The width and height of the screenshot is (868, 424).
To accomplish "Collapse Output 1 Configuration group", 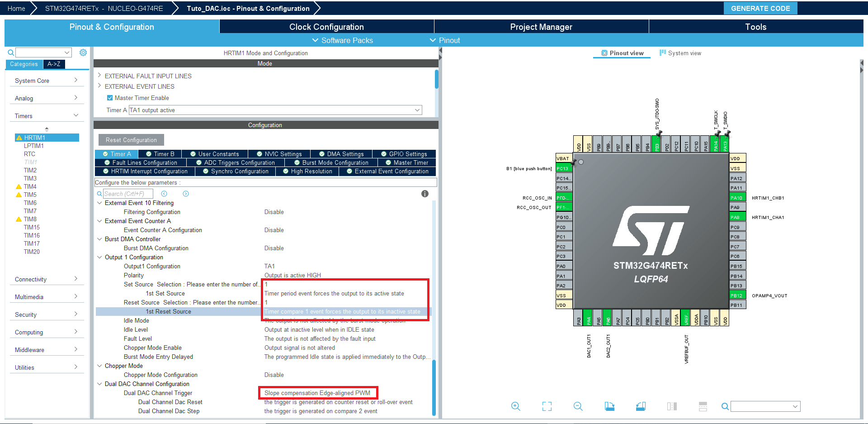I will pyautogui.click(x=99, y=257).
